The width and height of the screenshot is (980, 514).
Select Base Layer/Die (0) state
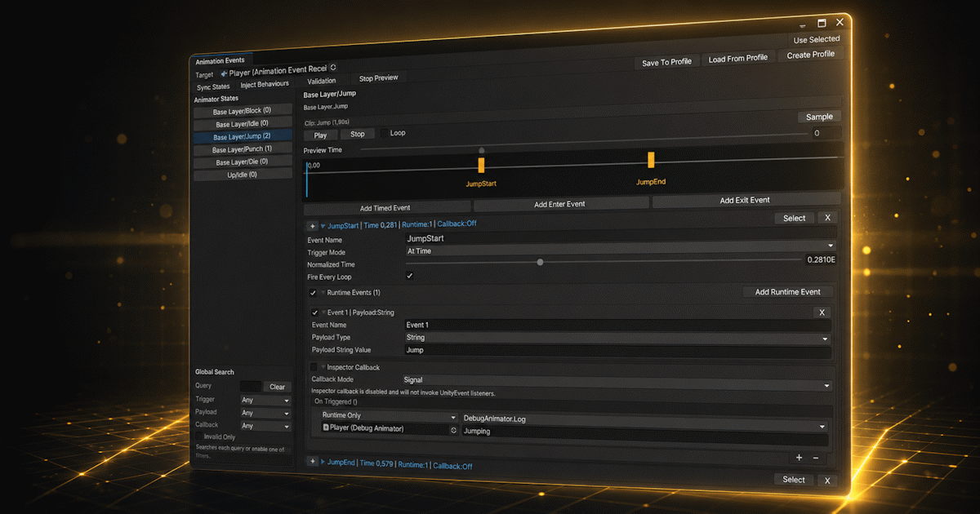[243, 162]
